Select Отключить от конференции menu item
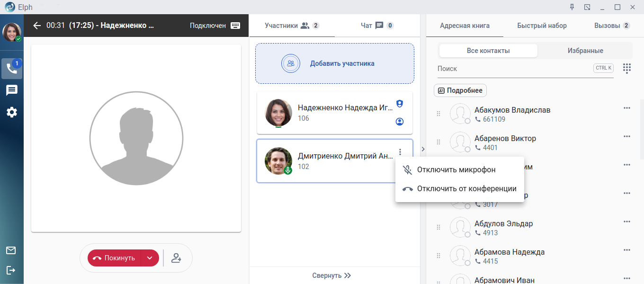Image resolution: width=644 pixels, height=284 pixels. (x=466, y=188)
